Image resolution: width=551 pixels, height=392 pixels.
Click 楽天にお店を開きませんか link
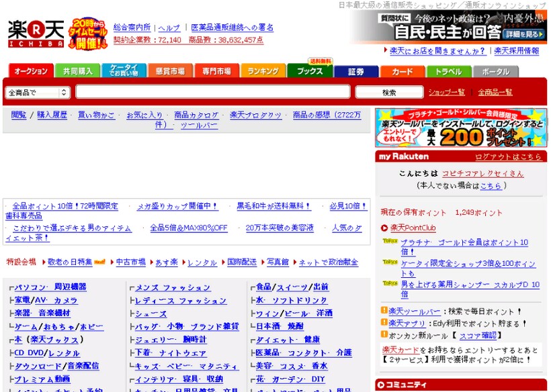(x=437, y=51)
